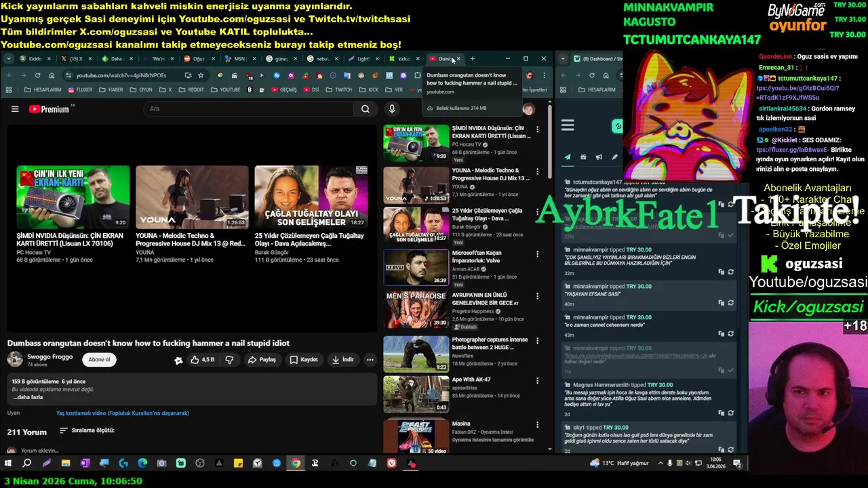Expand the description with ...daha fazla
Image resolution: width=868 pixels, height=488 pixels.
[x=28, y=397]
